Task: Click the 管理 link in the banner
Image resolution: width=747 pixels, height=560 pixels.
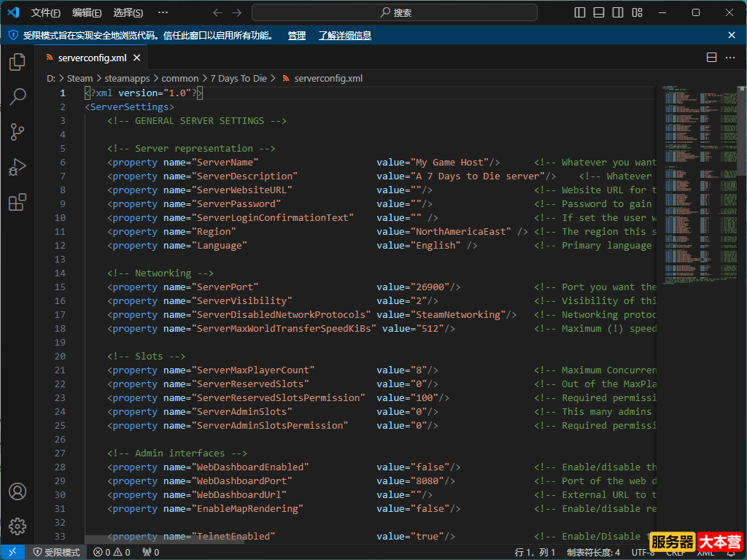Action: 297,35
